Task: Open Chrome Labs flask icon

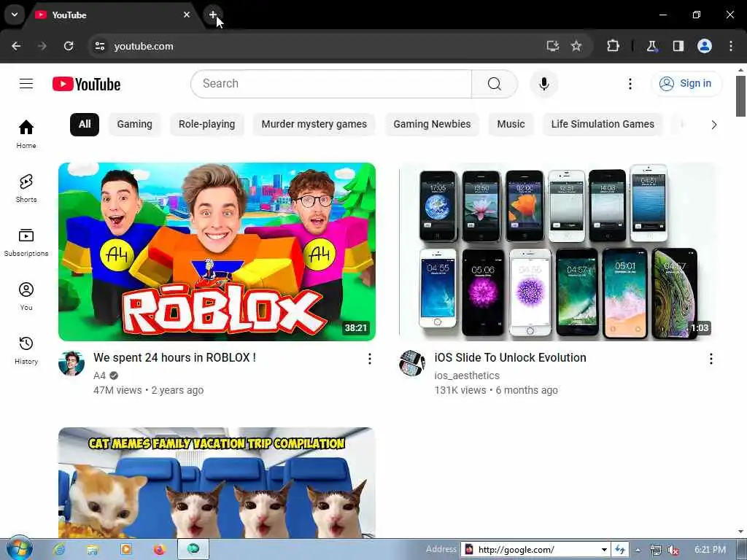Action: 651,46
